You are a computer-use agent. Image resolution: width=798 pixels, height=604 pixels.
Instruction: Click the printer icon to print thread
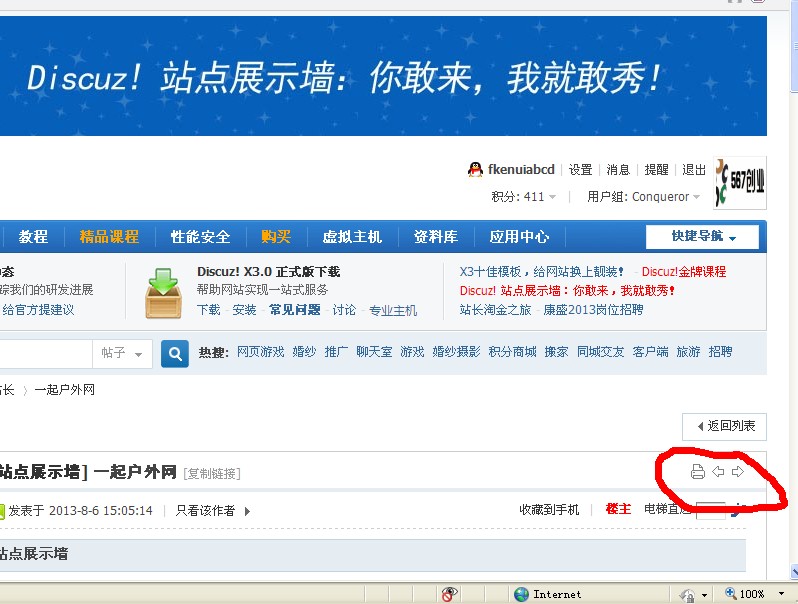tap(698, 472)
